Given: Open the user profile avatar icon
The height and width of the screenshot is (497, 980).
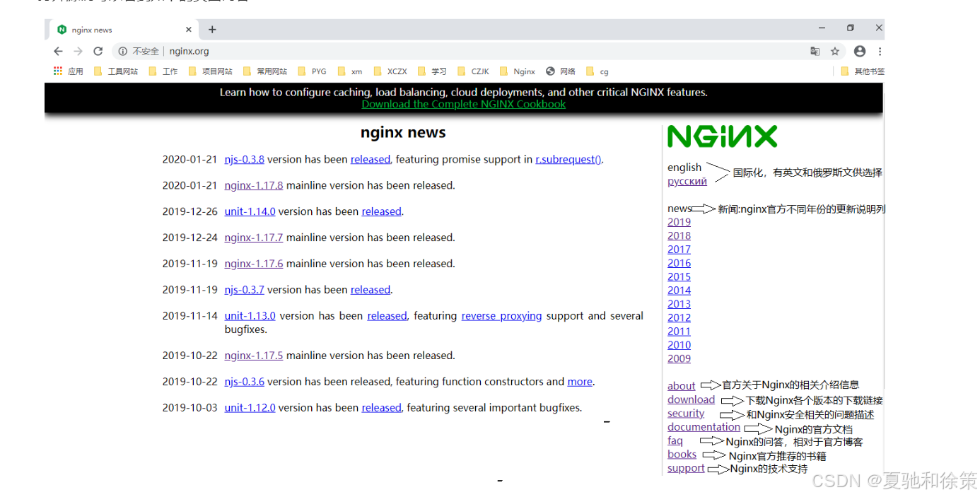Looking at the screenshot, I should (860, 51).
